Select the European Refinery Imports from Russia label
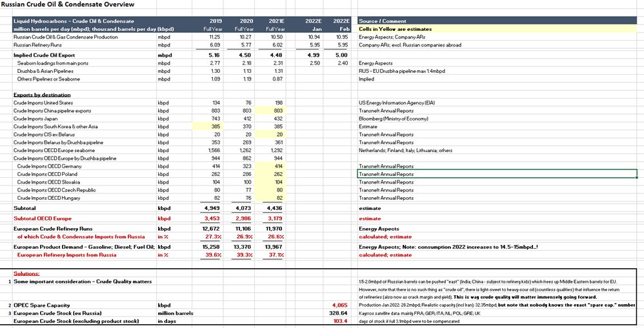Screen dimensions: 644x328 (x=66, y=255)
